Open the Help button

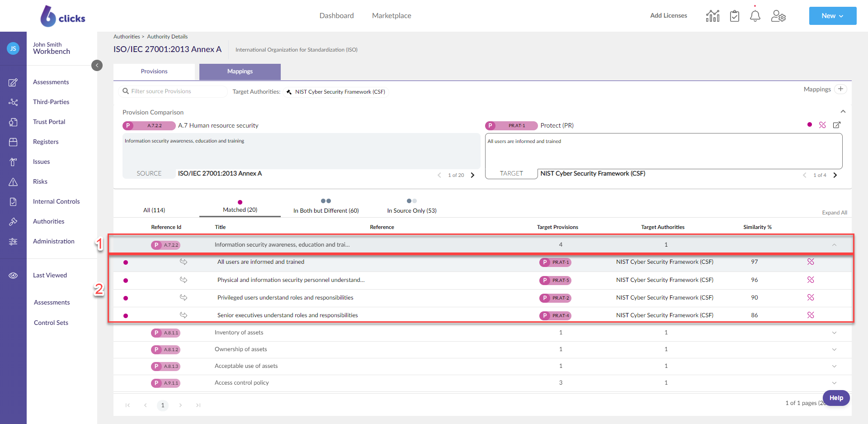pyautogui.click(x=836, y=398)
